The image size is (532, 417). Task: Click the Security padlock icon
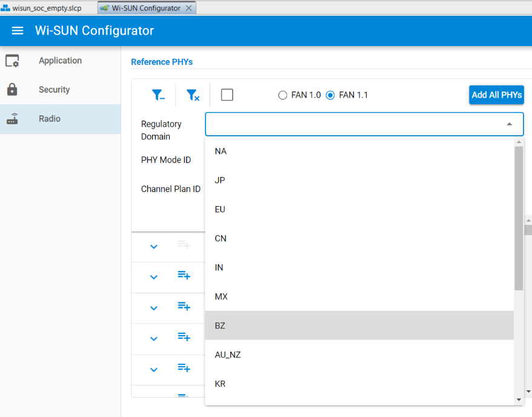point(12,90)
